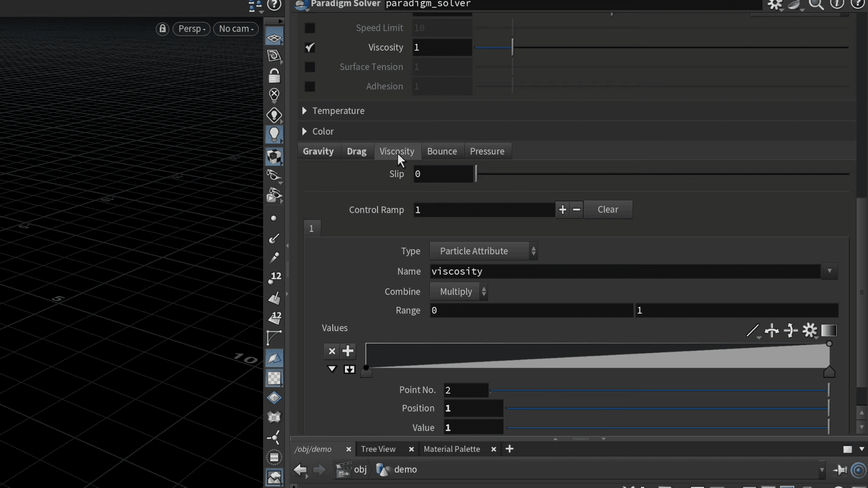Click the network pin icon right of path

coord(840,470)
